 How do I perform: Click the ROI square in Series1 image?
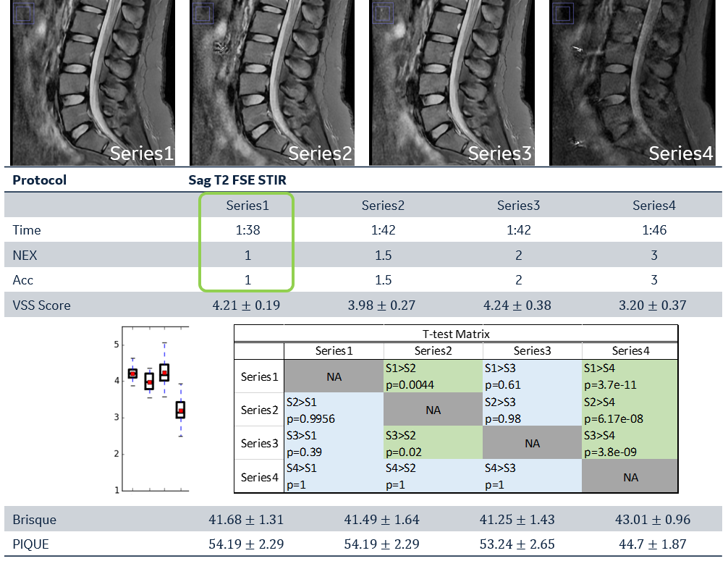coord(23,13)
